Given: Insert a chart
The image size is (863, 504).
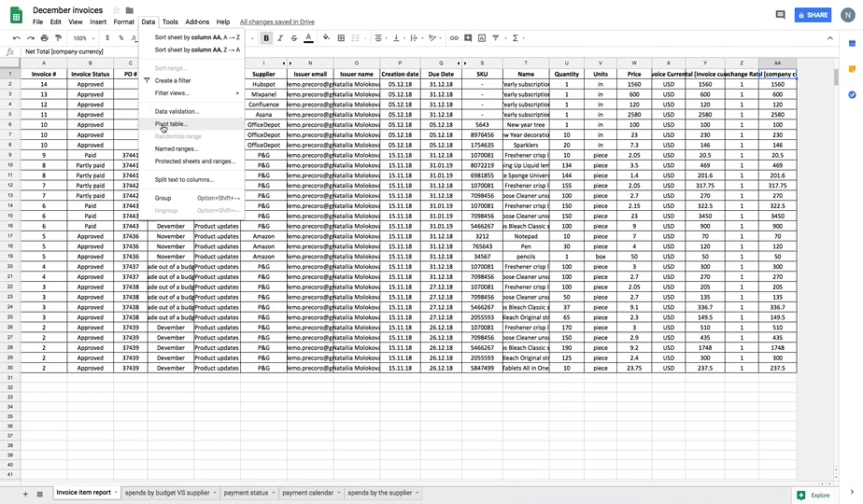Looking at the screenshot, I should [482, 38].
